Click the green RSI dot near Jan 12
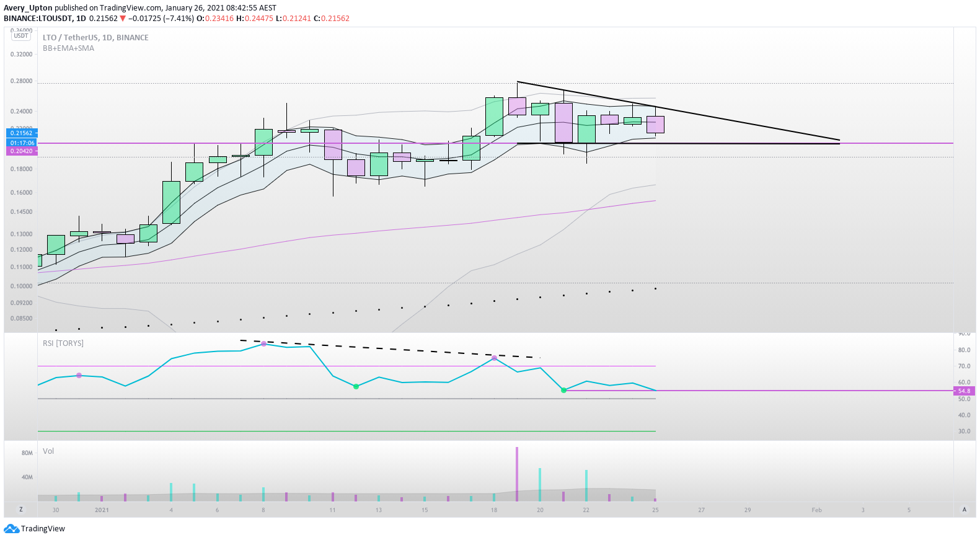Screen dimensions: 980x540 coord(356,387)
